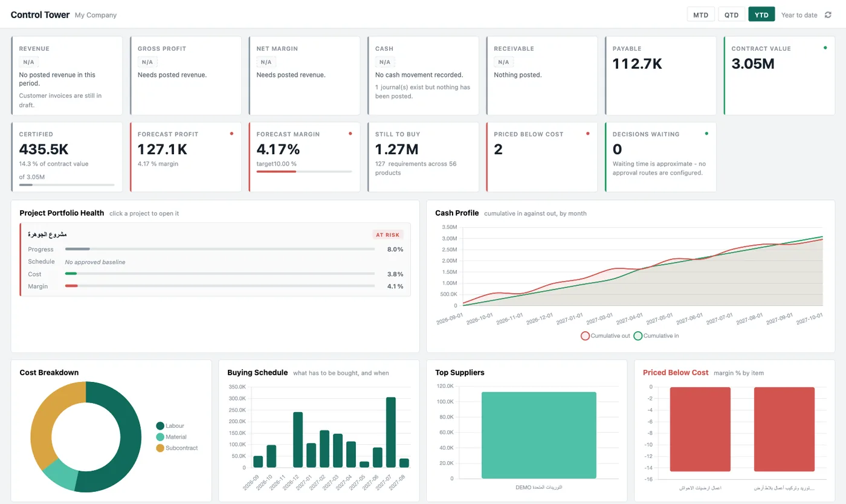
Task: Click the Receivable KPI card
Action: [541, 76]
